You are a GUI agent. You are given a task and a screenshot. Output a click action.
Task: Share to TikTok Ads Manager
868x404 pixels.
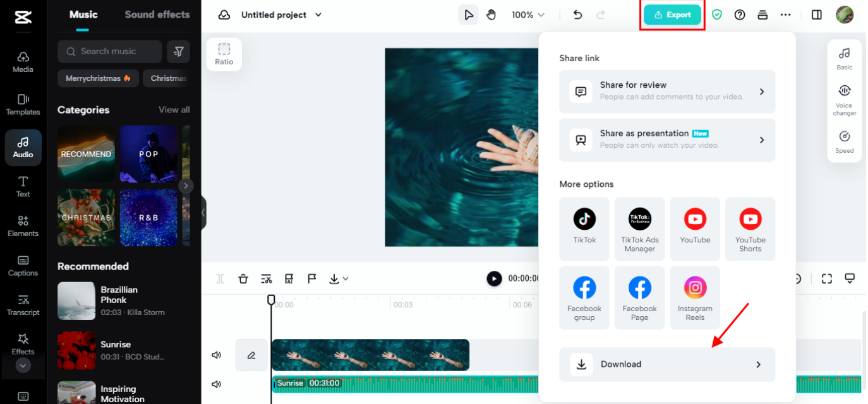click(639, 229)
